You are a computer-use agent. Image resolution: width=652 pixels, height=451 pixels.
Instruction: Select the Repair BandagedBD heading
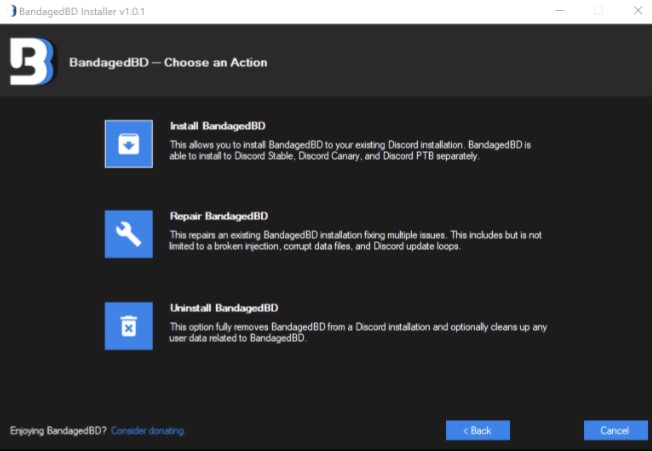pos(219,216)
